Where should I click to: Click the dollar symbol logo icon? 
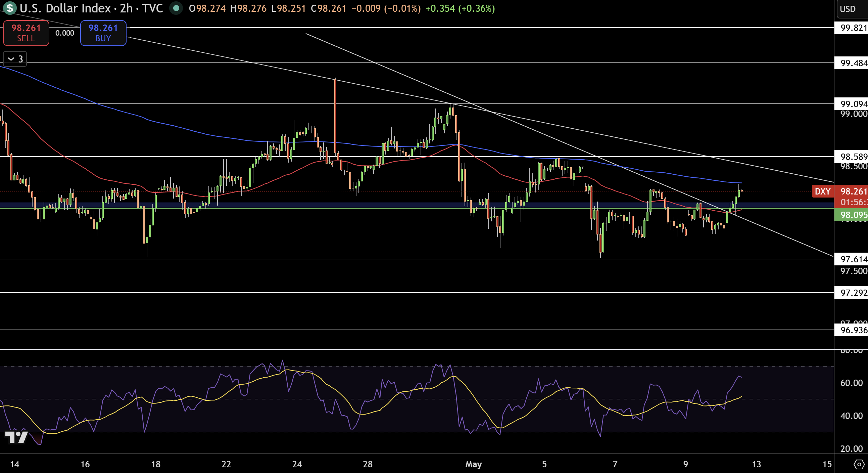[10, 8]
